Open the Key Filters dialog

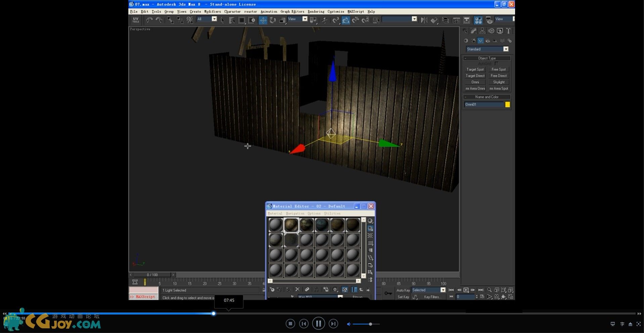[x=432, y=297]
